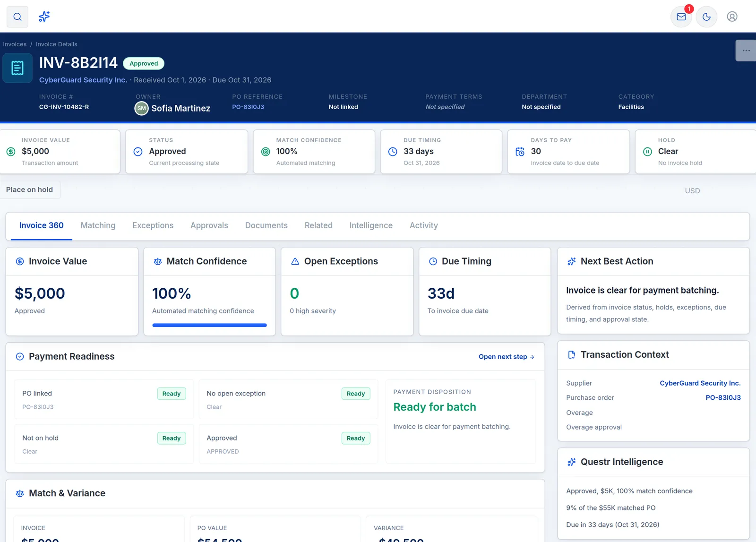
Task: Go to Invoices breadcrumb
Action: 15,44
